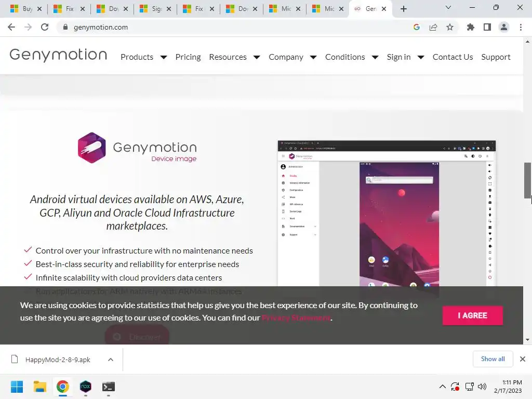The height and width of the screenshot is (399, 532).
Task: Open the Products menu item
Action: pyautogui.click(x=137, y=57)
